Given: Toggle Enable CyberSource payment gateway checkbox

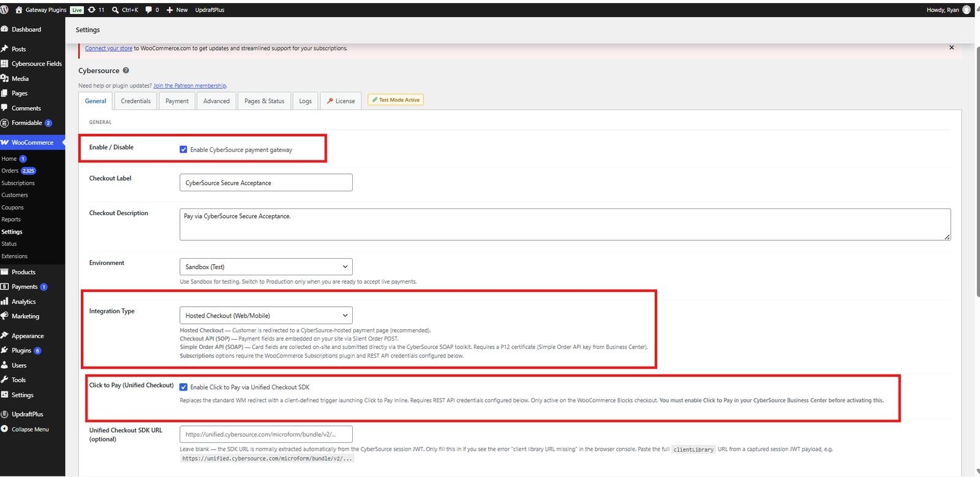Looking at the screenshot, I should point(183,150).
